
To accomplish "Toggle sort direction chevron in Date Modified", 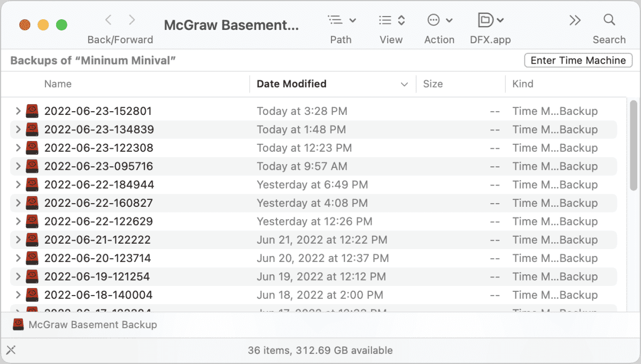I will 404,84.
